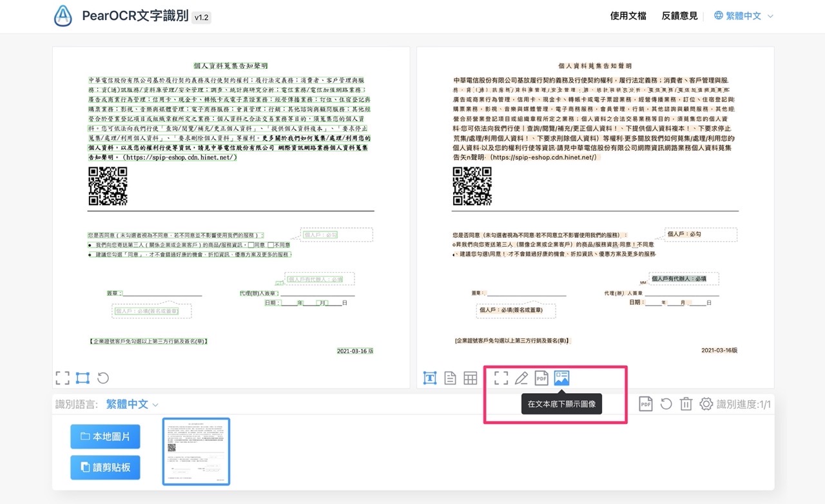Click the globe icon next to 繁體中文

[x=719, y=16]
